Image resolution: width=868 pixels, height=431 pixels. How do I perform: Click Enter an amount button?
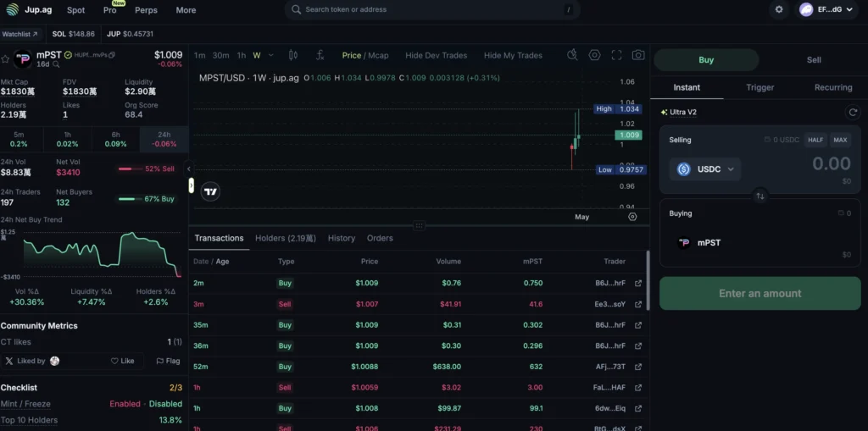click(x=760, y=293)
